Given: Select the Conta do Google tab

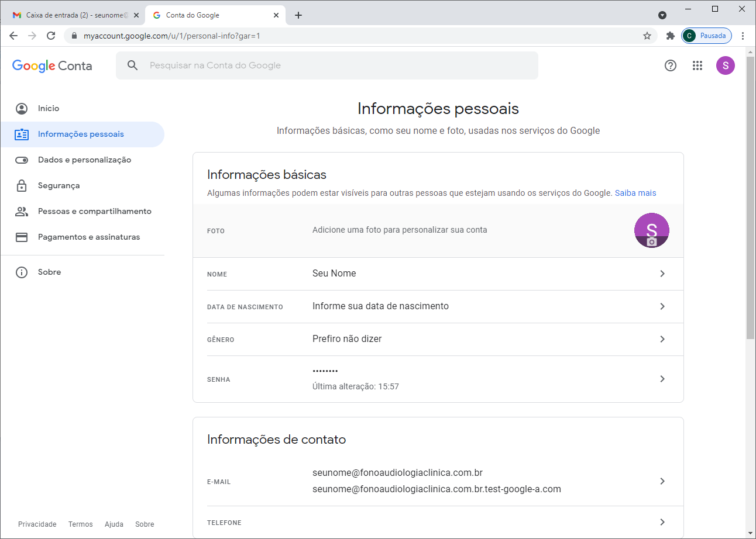Looking at the screenshot, I should pyautogui.click(x=215, y=15).
